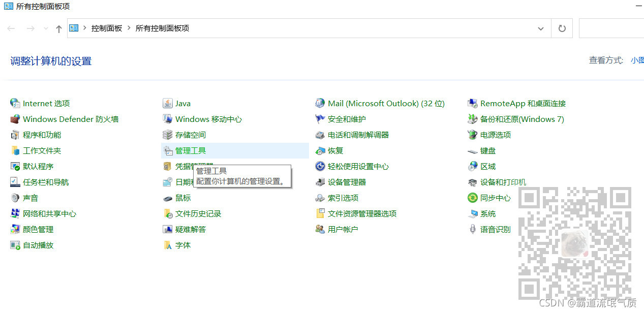Refresh the control panel view

[x=562, y=28]
